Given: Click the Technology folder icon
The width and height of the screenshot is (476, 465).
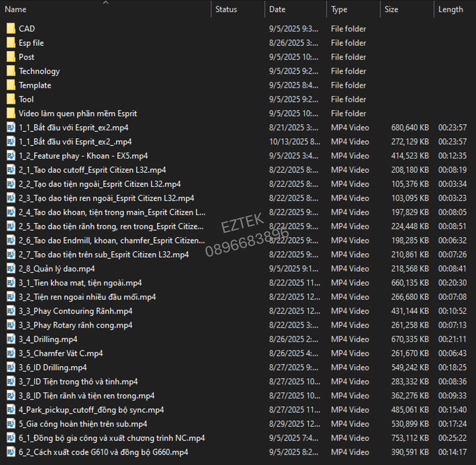Looking at the screenshot, I should click(11, 71).
